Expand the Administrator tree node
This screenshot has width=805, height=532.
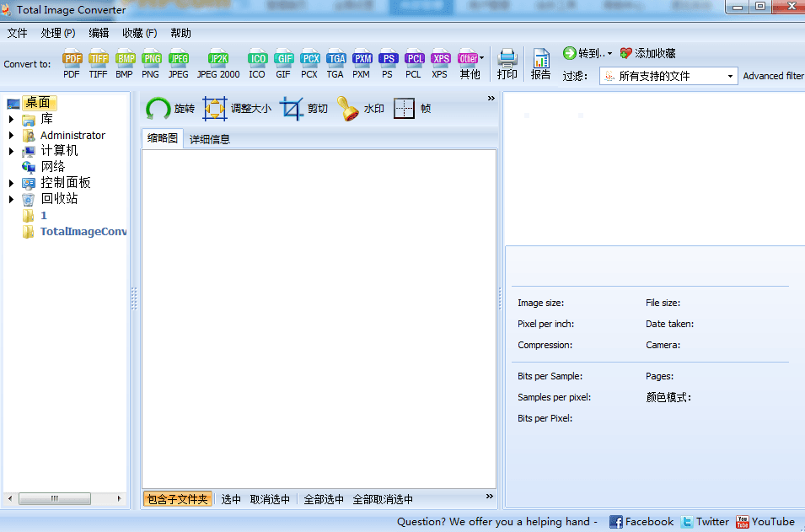(11, 136)
